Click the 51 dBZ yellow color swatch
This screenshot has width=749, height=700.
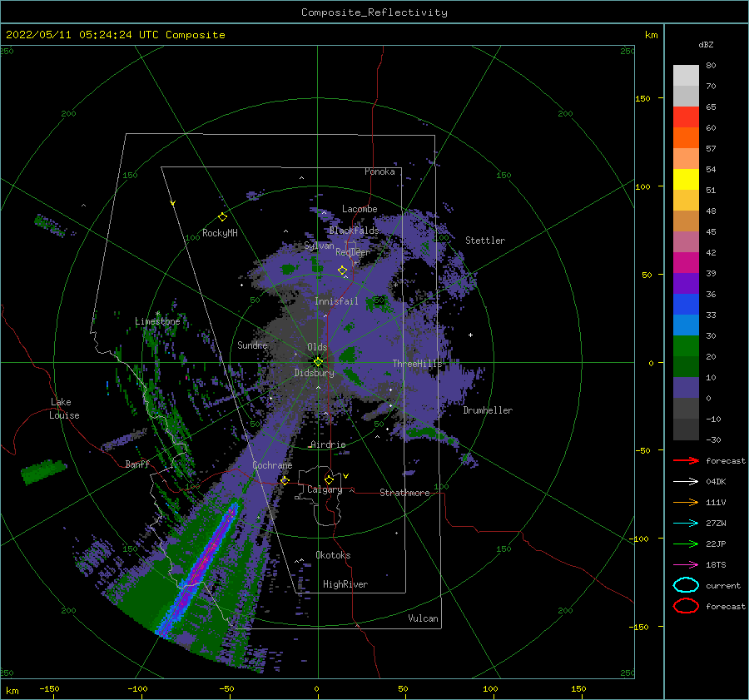[686, 180]
